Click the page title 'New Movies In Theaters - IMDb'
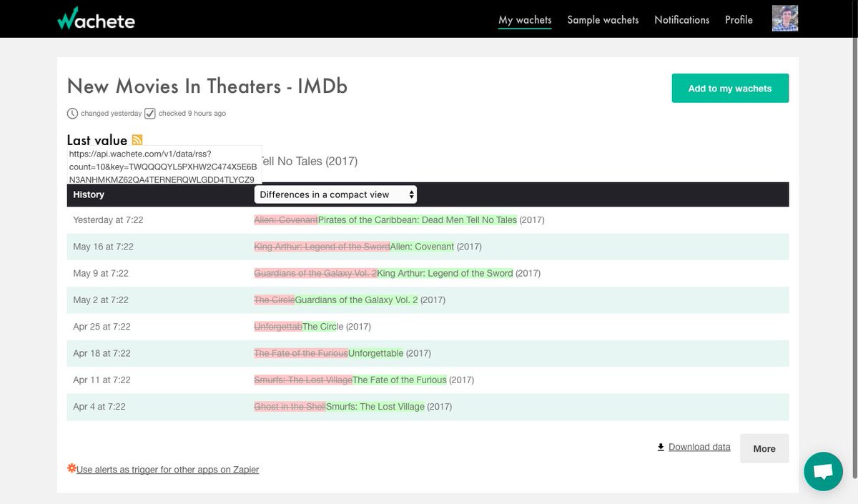 coord(207,87)
